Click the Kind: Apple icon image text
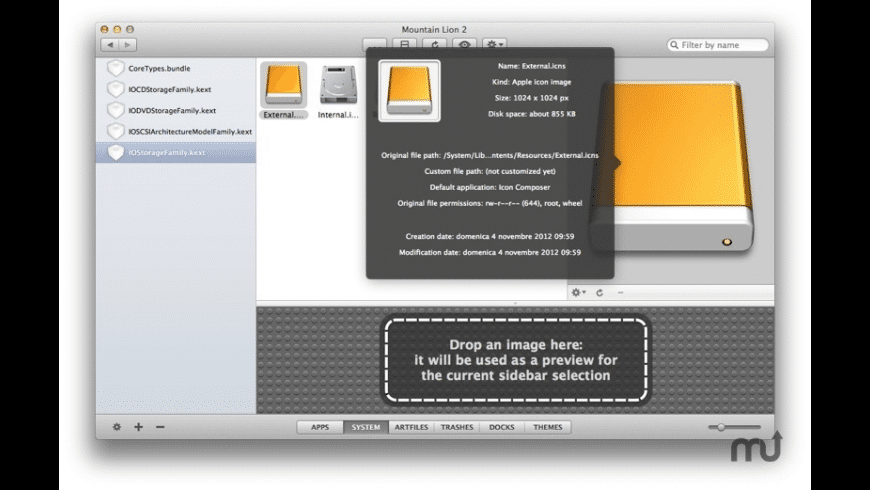 [x=532, y=82]
